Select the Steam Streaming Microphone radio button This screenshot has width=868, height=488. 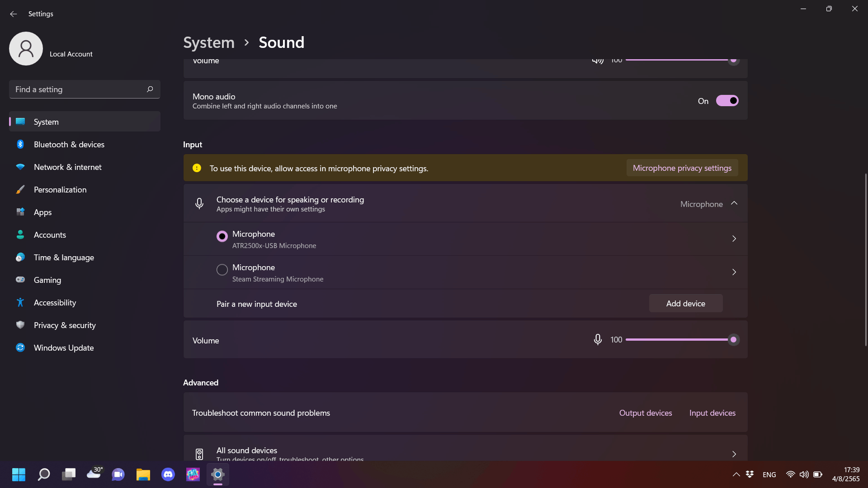222,270
